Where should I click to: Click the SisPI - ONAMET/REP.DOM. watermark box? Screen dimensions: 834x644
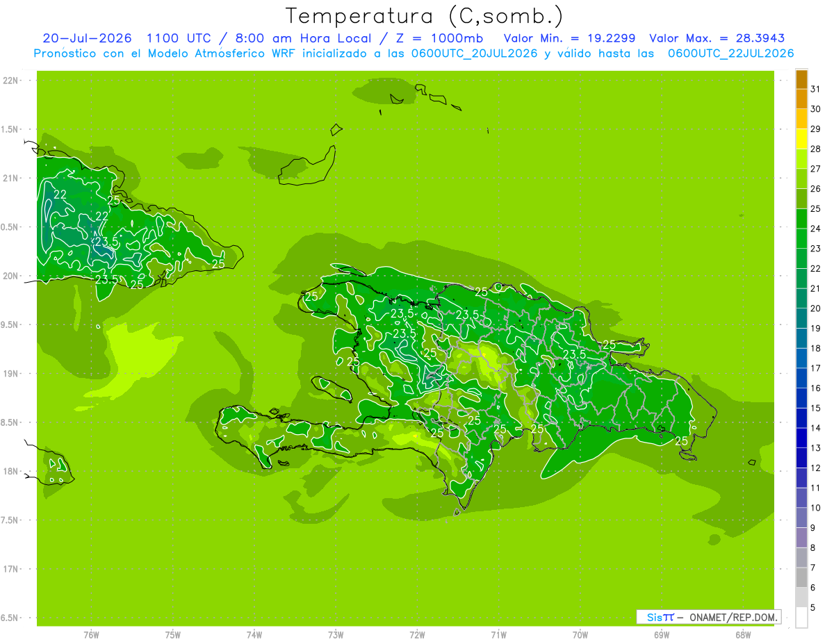click(x=708, y=617)
